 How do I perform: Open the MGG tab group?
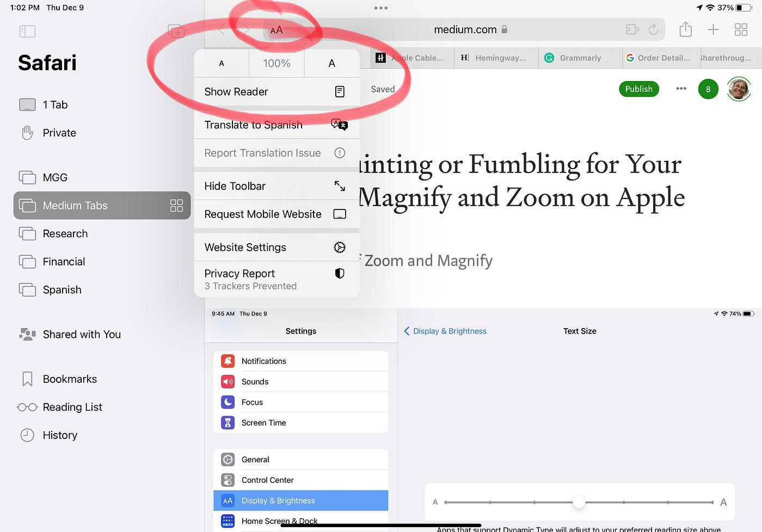coord(102,177)
